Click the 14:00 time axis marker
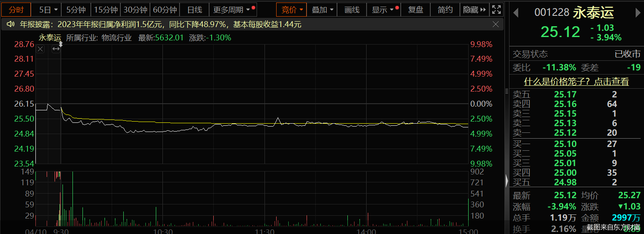Screen dimensions: 644x234 367,231
